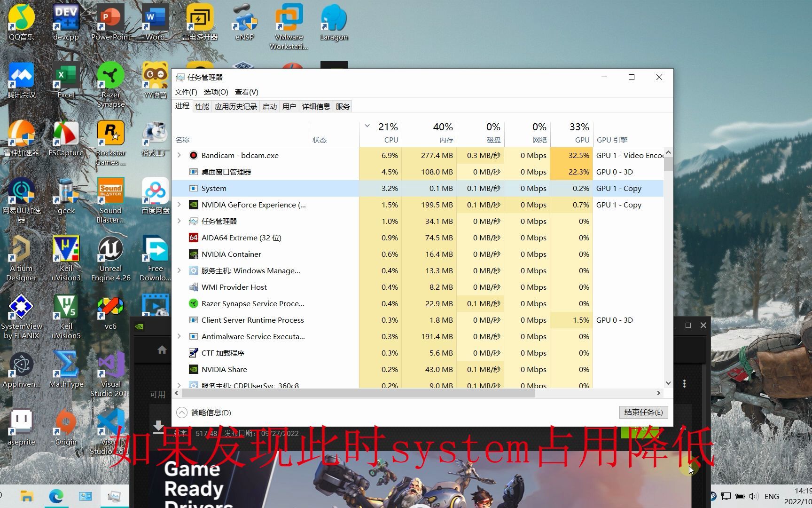Image resolution: width=812 pixels, height=508 pixels.
Task: Click vertical scrollbar down arrow in Task Manager
Action: click(668, 383)
